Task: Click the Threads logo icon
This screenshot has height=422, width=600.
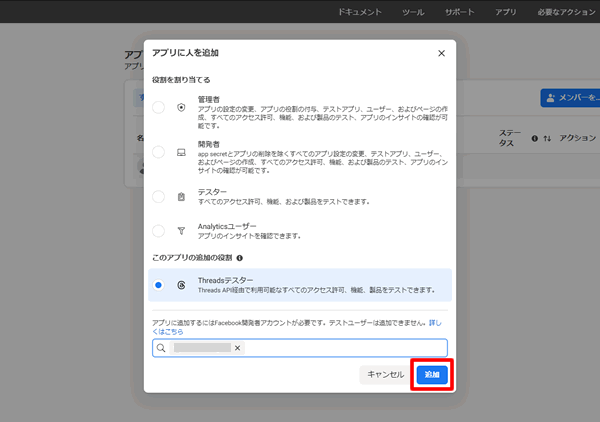Action: click(181, 285)
